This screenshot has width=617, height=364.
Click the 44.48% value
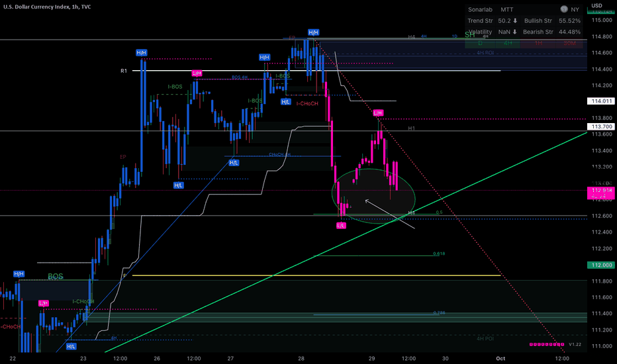[569, 32]
